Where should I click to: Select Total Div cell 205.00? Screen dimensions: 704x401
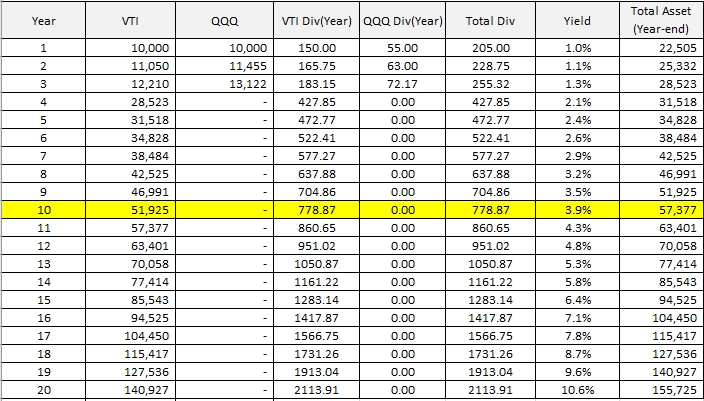tap(490, 48)
